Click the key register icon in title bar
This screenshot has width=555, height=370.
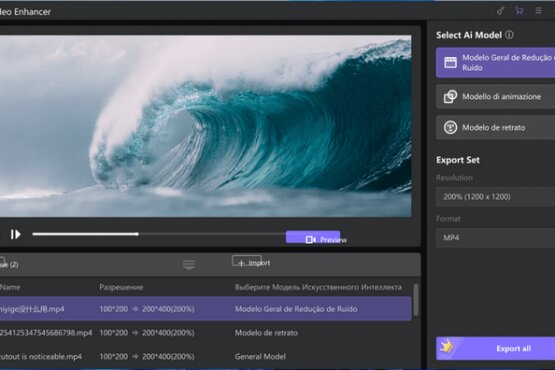[500, 11]
